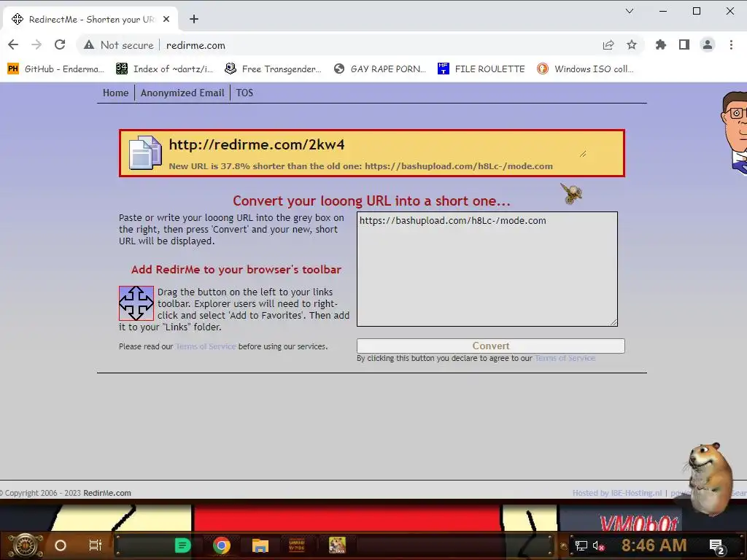The width and height of the screenshot is (747, 560).
Task: Open the TOS menu item
Action: pyautogui.click(x=244, y=93)
